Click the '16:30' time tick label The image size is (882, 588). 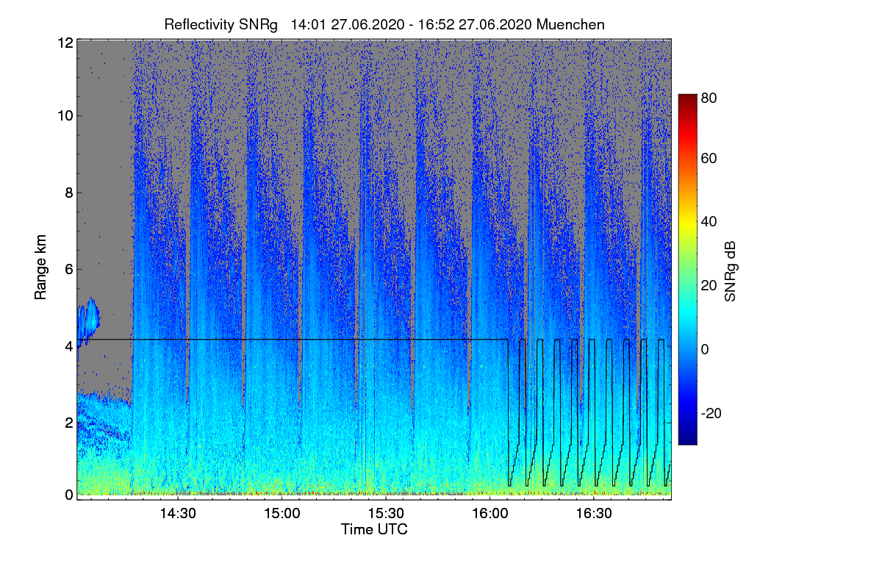tap(595, 514)
